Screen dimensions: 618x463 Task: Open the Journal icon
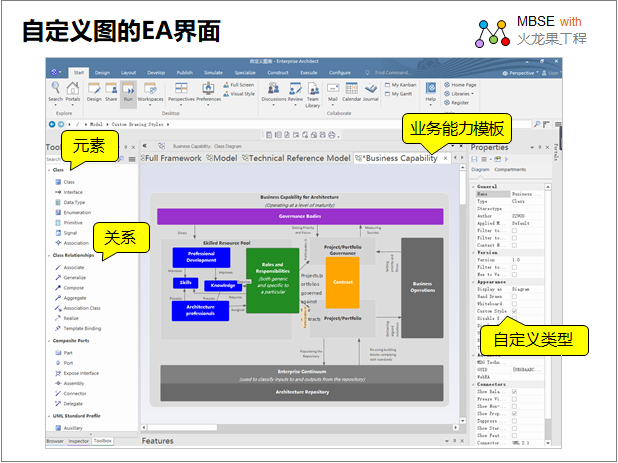pyautogui.click(x=370, y=87)
